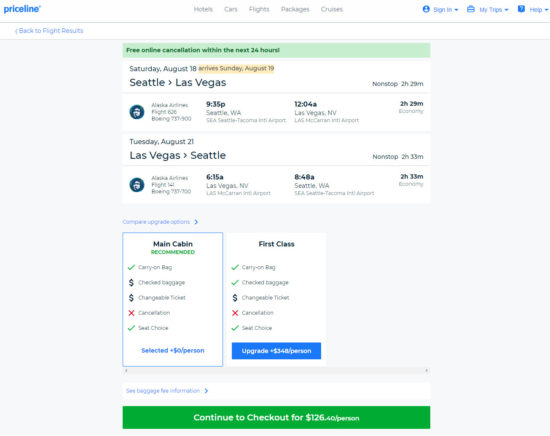Open the Cruises menu item
The image size is (550, 436).
coord(331,9)
